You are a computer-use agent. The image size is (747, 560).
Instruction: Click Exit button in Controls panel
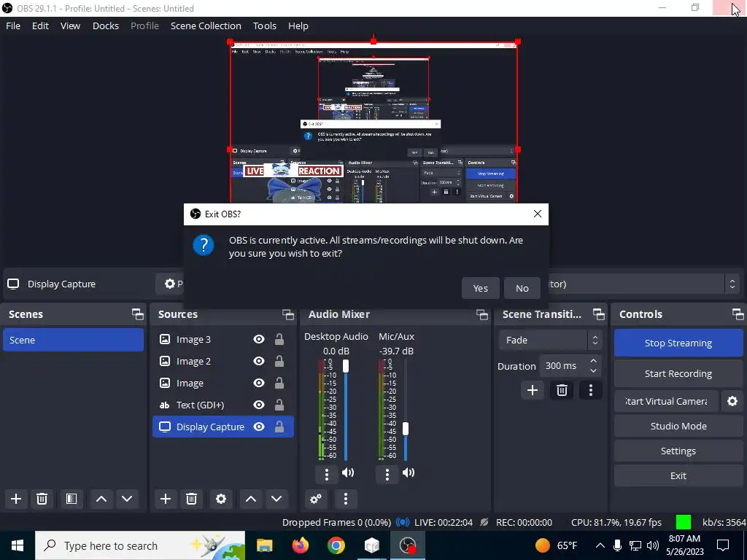678,475
